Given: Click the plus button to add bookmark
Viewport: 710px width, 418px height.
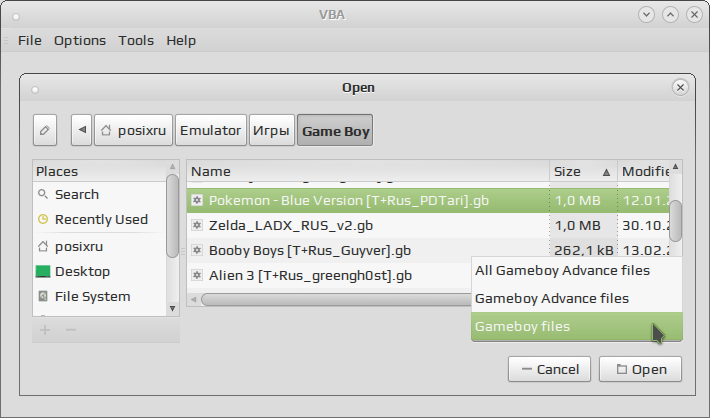Looking at the screenshot, I should [45, 330].
